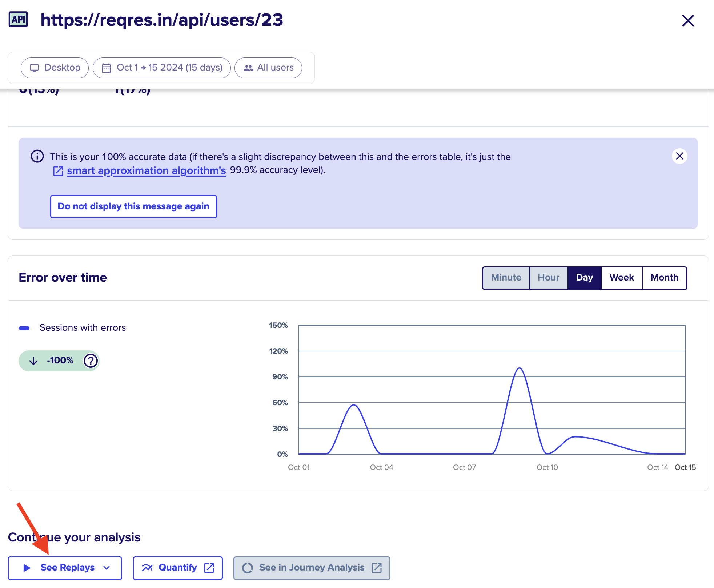Click external link icon before smart approximation
This screenshot has width=714, height=588.
pyautogui.click(x=58, y=171)
